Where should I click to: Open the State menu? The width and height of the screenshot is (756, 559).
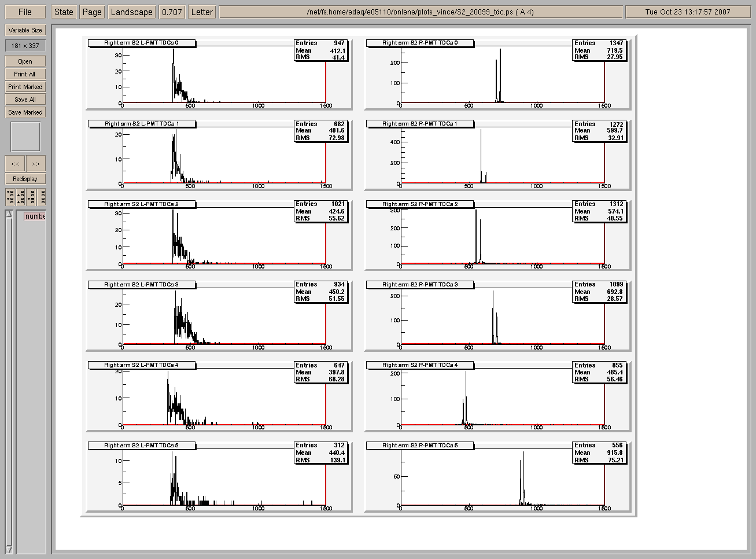pos(64,12)
